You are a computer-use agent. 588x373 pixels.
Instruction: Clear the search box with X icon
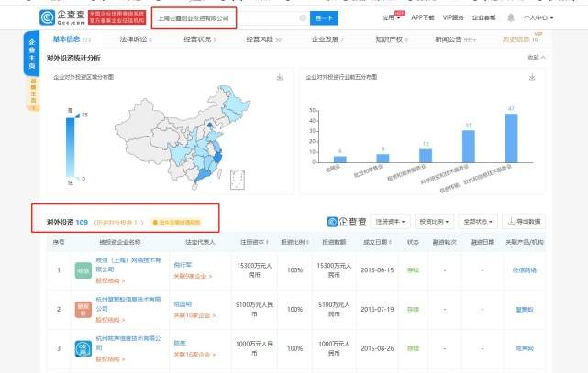pyautogui.click(x=303, y=17)
